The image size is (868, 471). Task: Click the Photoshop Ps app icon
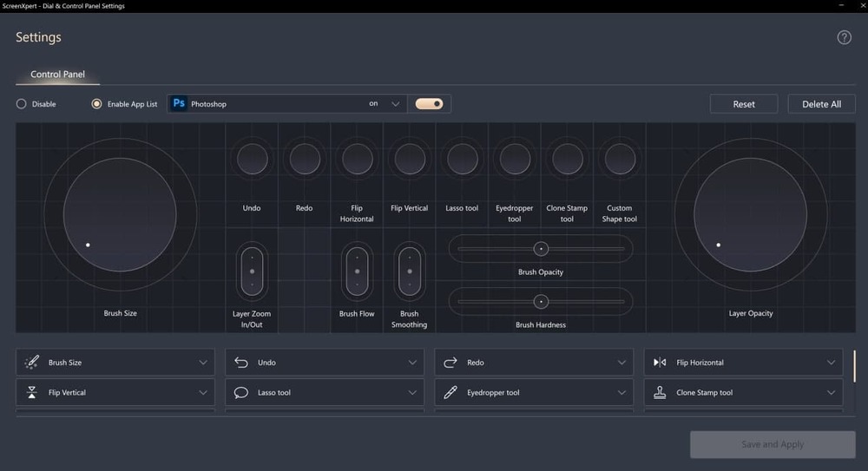179,103
